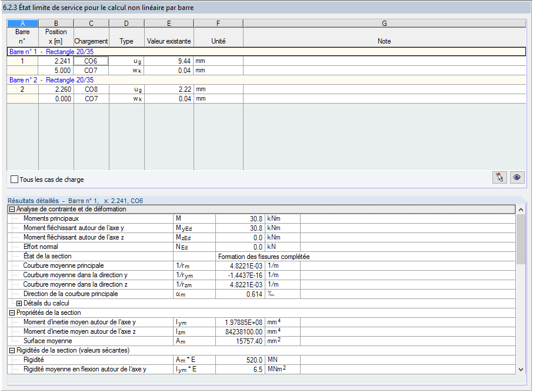533x392 pixels.
Task: Select 'Moment d'inertie moyen autour de l'axe z'
Action: (x=261, y=331)
